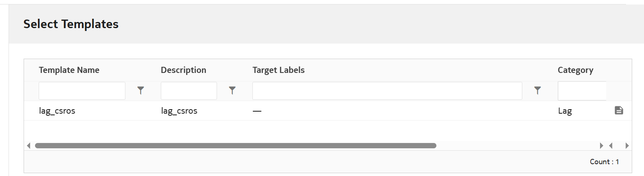This screenshot has width=644, height=176.
Task: Click the Category filter input box
Action: click(582, 91)
